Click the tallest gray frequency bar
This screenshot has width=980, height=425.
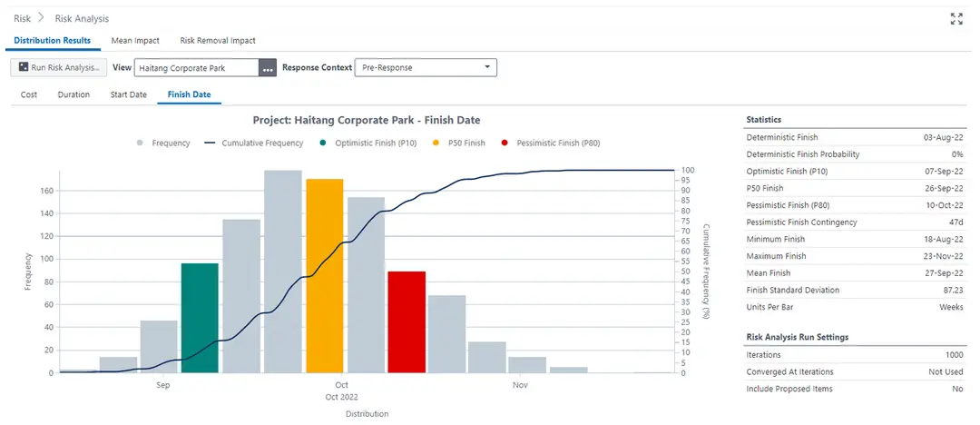coord(283,272)
